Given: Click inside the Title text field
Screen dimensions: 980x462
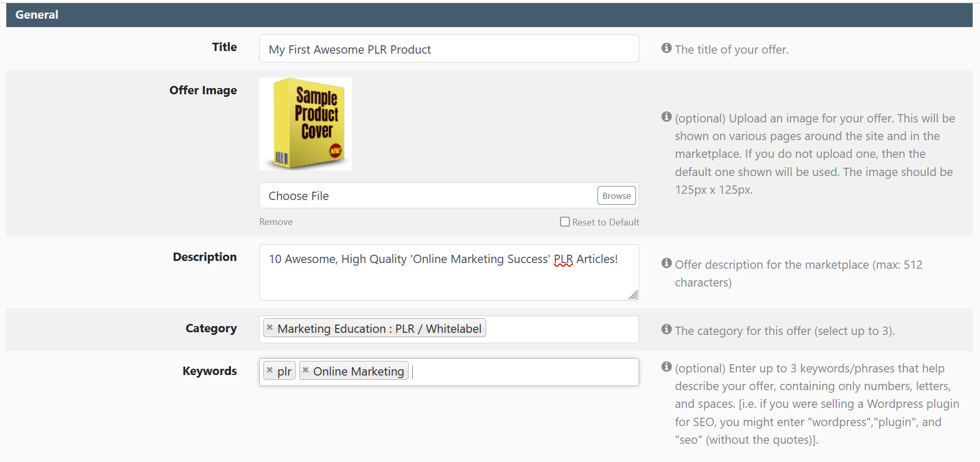Looking at the screenshot, I should (449, 49).
